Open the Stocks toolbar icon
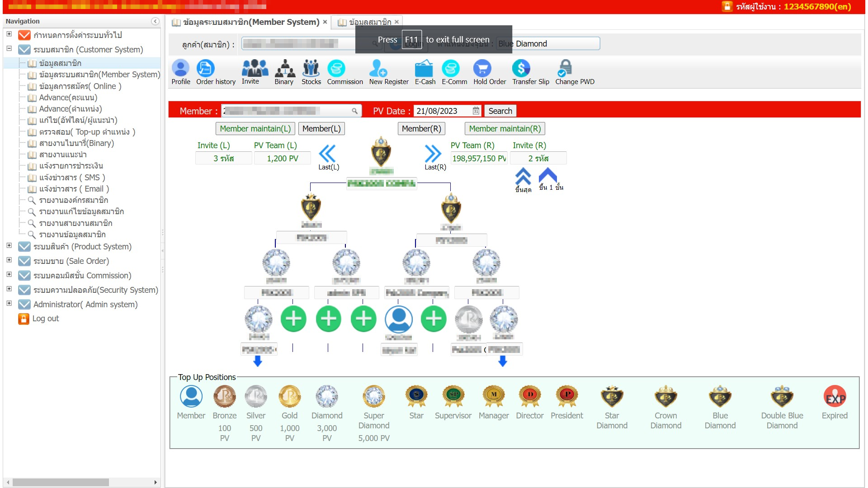 [311, 69]
